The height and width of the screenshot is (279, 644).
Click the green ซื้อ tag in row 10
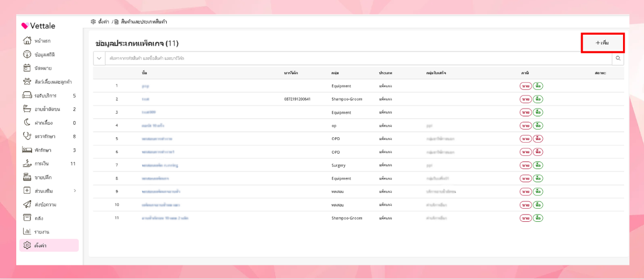click(538, 205)
